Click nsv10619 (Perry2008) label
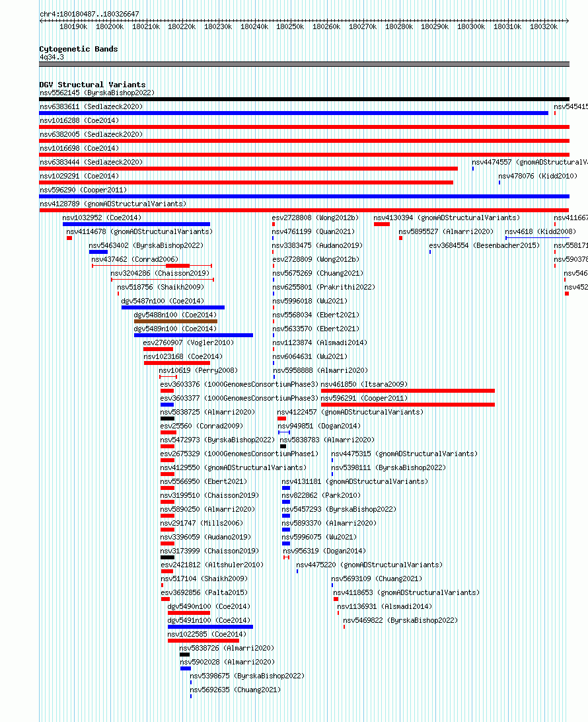Viewport: 588px width, 722px height. pyautogui.click(x=198, y=370)
